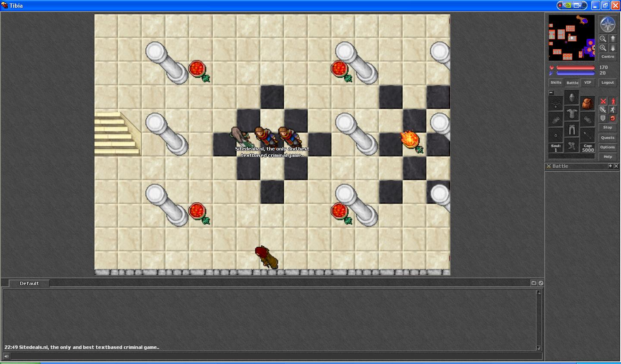Viewport: 621px width, 364px height.
Task: Enable balanced fighting sword-and-shield mode
Action: [603, 110]
